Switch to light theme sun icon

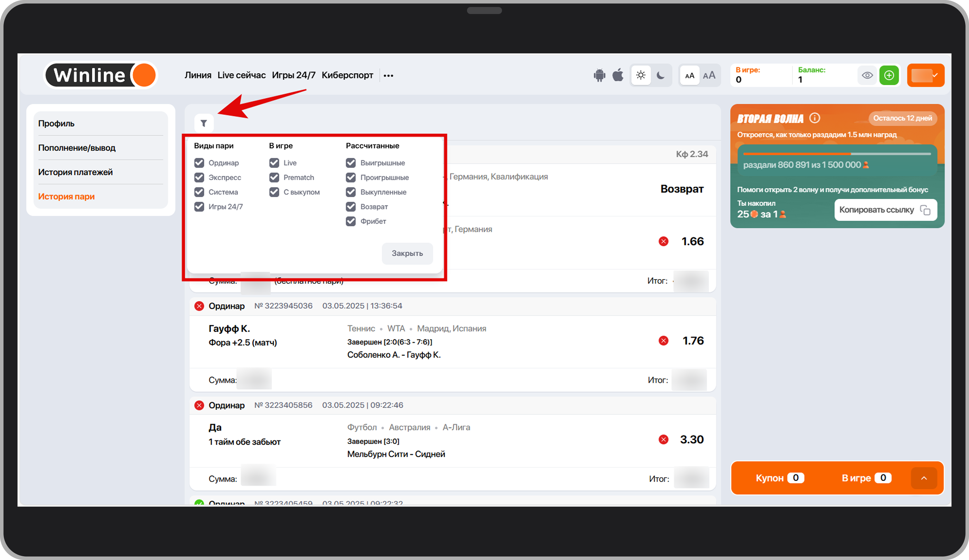(641, 75)
